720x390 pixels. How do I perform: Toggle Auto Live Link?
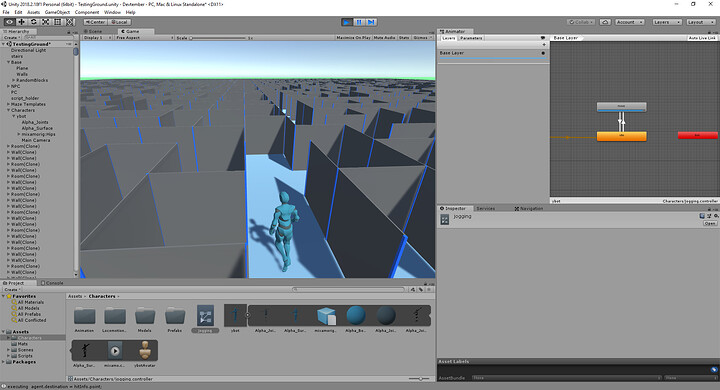pos(702,38)
